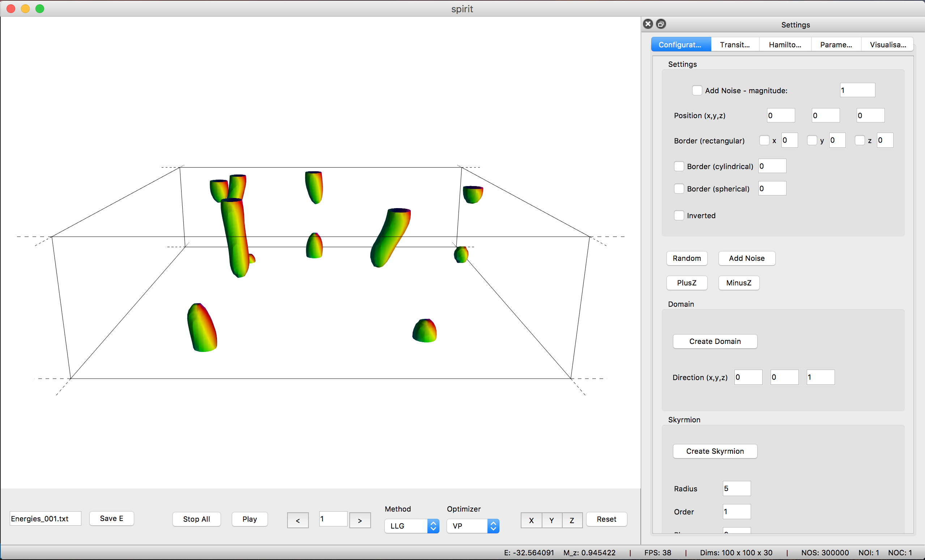
Task: Click the Create Skyrmion button
Action: [715, 451]
